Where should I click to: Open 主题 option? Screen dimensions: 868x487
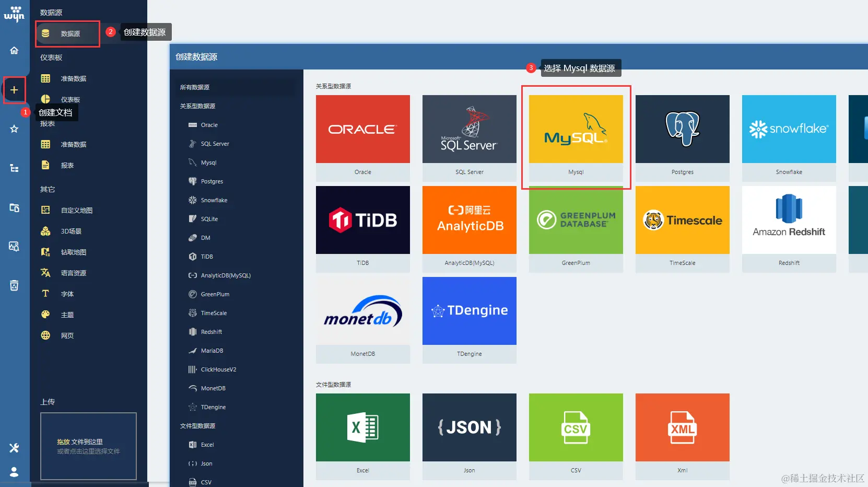67,315
